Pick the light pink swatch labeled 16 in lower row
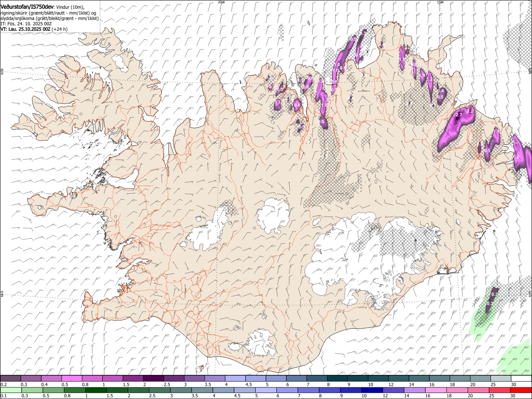 click(x=436, y=390)
